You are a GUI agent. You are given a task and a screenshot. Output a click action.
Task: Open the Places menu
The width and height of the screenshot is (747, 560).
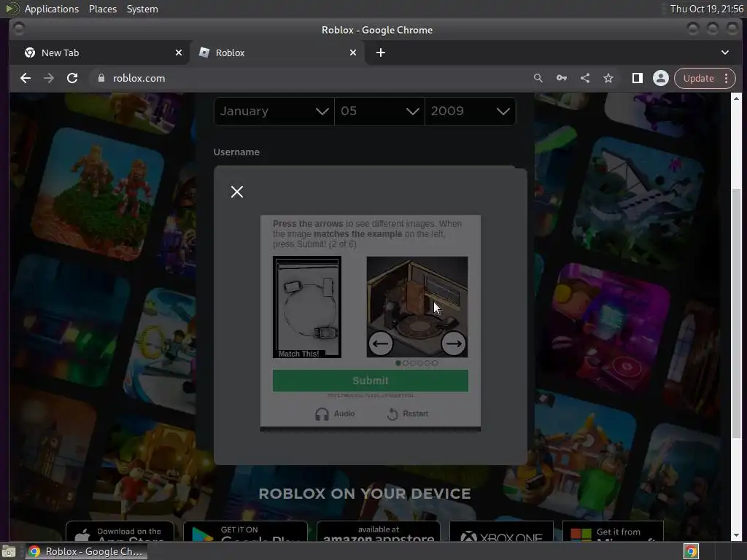point(103,9)
